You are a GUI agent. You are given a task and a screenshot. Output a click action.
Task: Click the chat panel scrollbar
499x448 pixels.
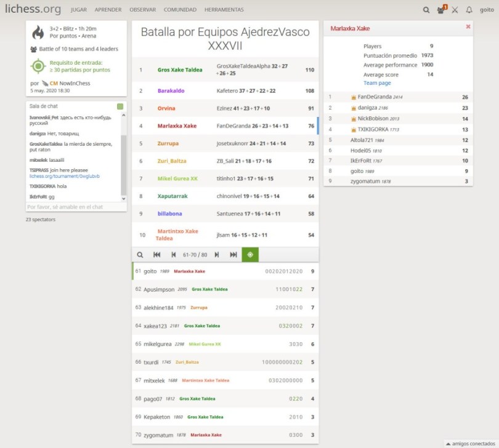(124, 160)
